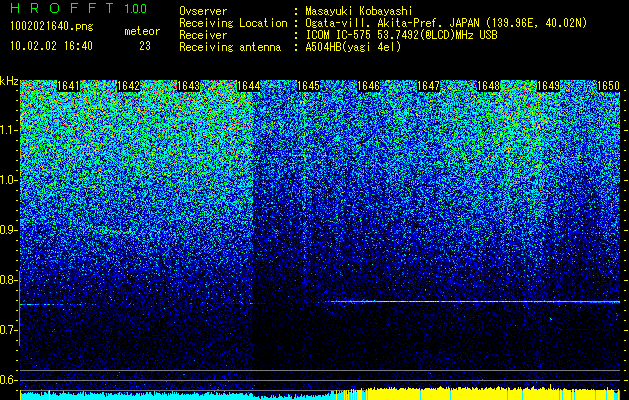Click the 1642 time marker
Screen dimensions: 629x400
pos(128,86)
